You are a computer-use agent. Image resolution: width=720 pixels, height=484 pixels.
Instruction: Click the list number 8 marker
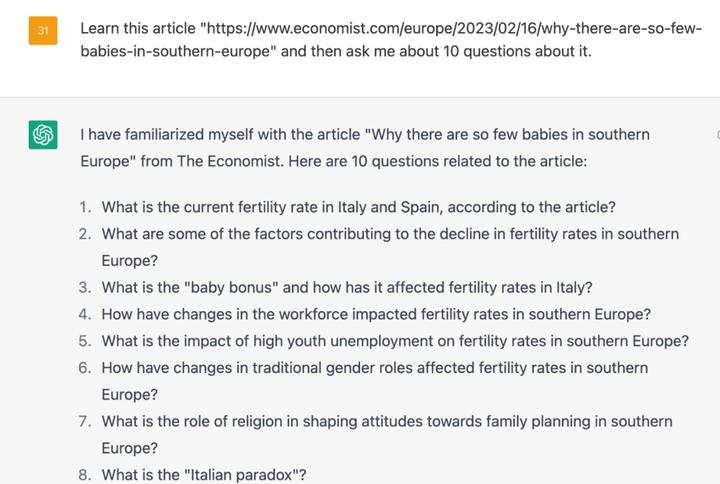pyautogui.click(x=85, y=475)
